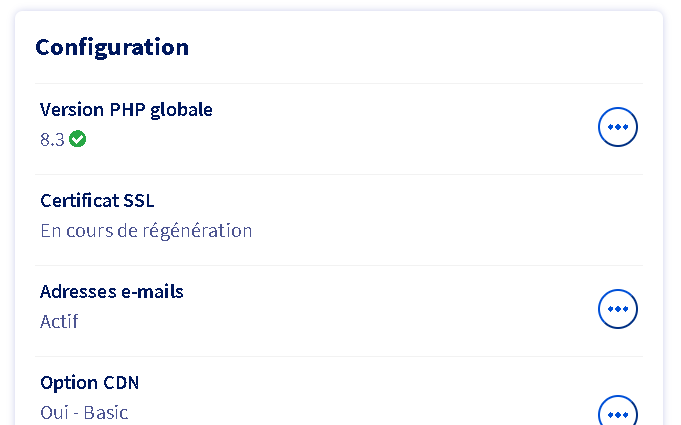681x425 pixels.
Task: Select the Version PHP globale label
Action: (126, 109)
